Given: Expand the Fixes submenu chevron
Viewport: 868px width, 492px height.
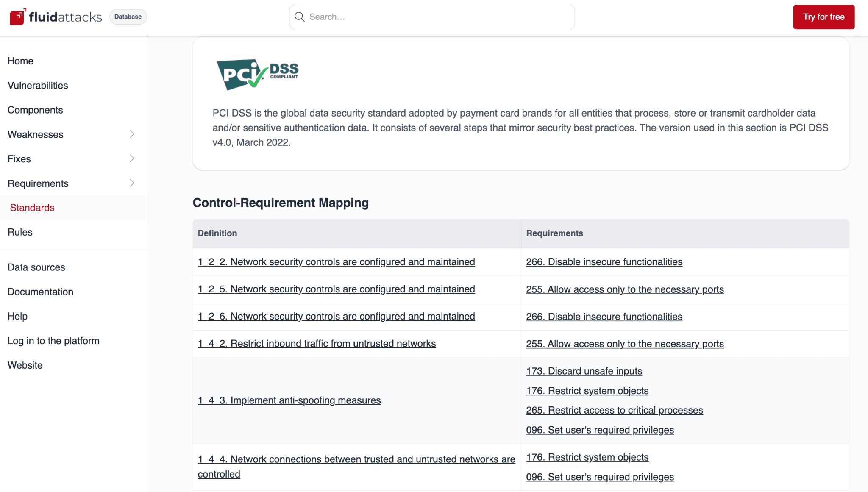Looking at the screenshot, I should 132,159.
